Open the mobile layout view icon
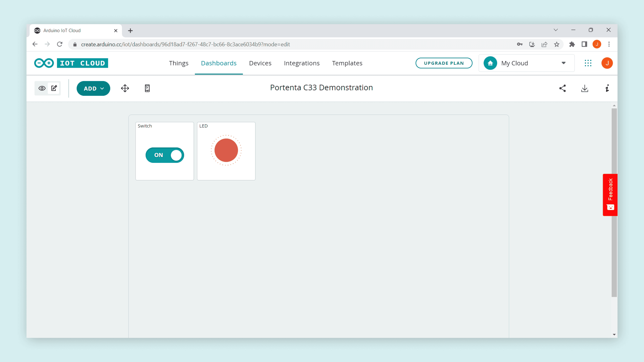 (x=147, y=88)
